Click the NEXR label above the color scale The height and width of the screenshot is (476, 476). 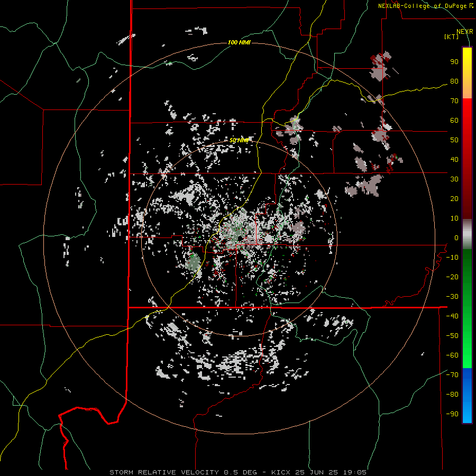click(465, 32)
